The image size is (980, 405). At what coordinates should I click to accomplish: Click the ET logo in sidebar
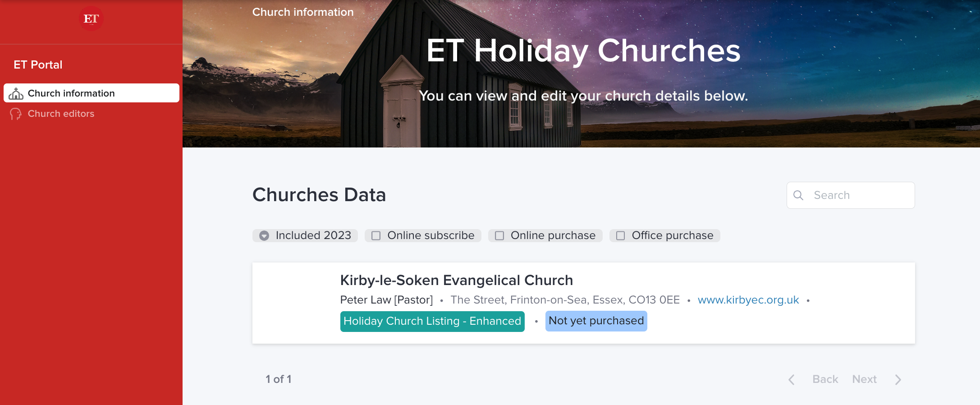[91, 19]
